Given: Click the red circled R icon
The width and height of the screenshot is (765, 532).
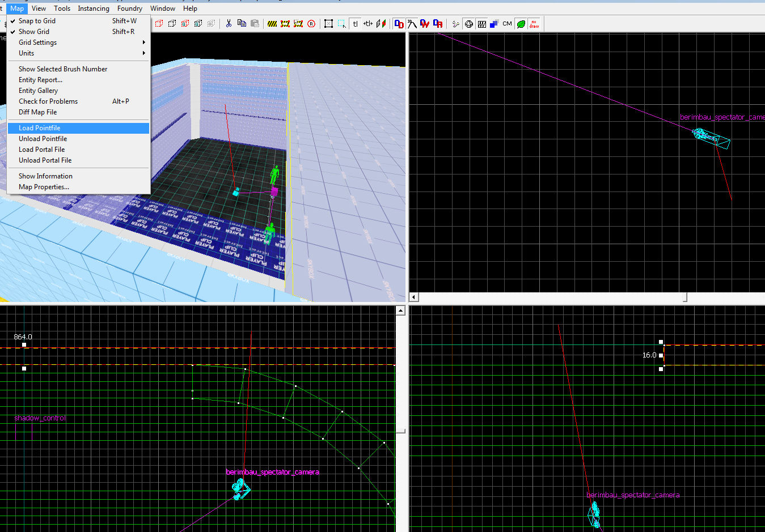Looking at the screenshot, I should 311,23.
